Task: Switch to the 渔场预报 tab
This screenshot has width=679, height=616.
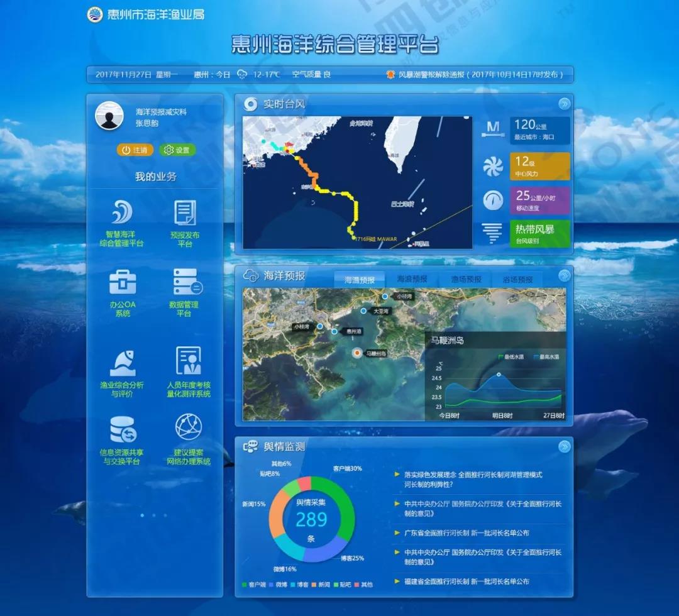Action: [466, 279]
